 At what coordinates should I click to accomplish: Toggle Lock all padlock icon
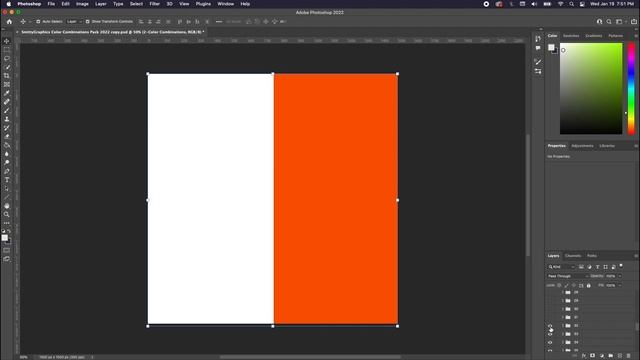(589, 285)
